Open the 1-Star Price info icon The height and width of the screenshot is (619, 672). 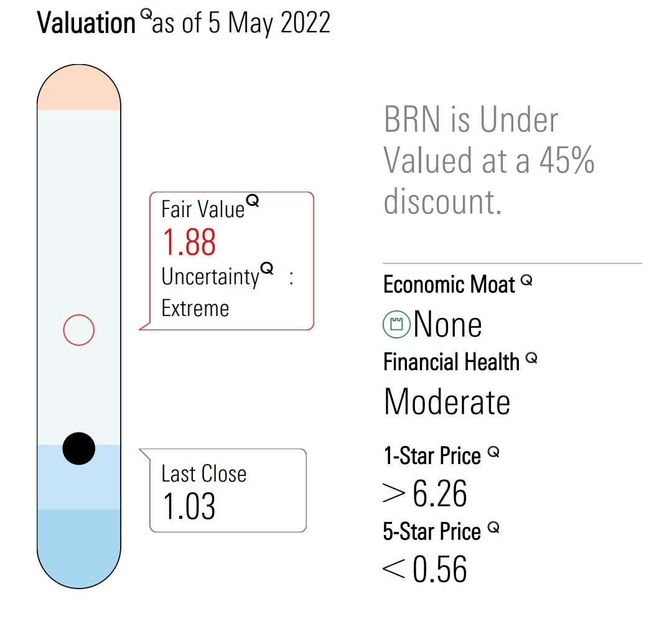pyautogui.click(x=493, y=452)
